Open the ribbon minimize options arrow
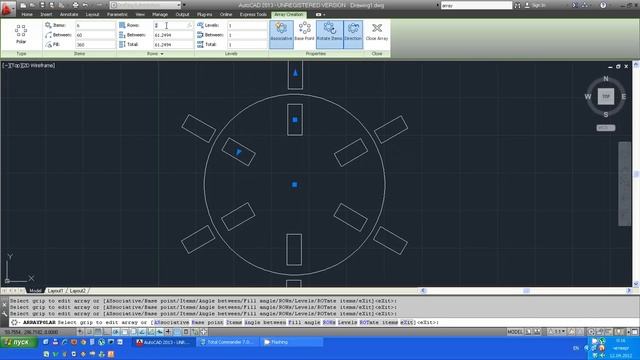 pyautogui.click(x=324, y=15)
